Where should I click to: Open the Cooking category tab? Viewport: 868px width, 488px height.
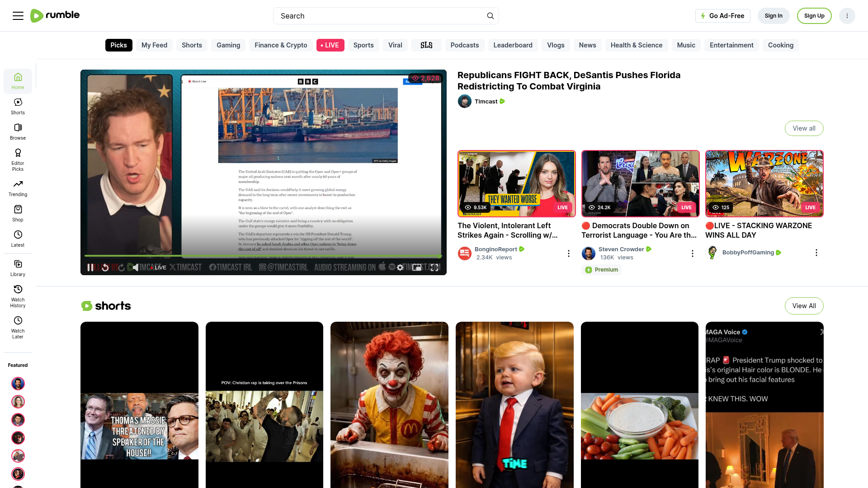tap(781, 45)
